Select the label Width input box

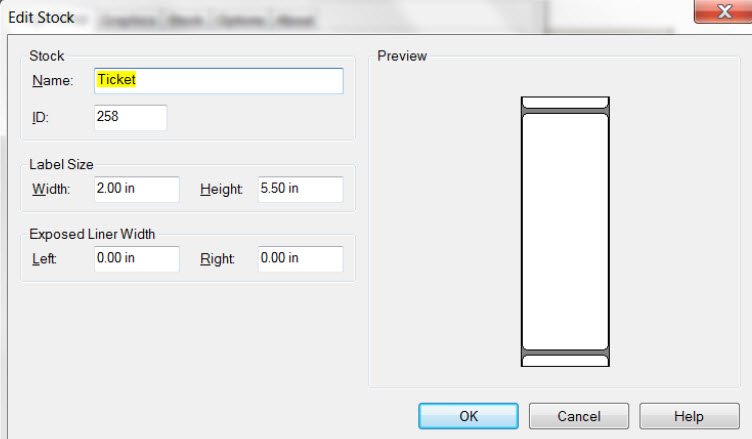pos(137,189)
